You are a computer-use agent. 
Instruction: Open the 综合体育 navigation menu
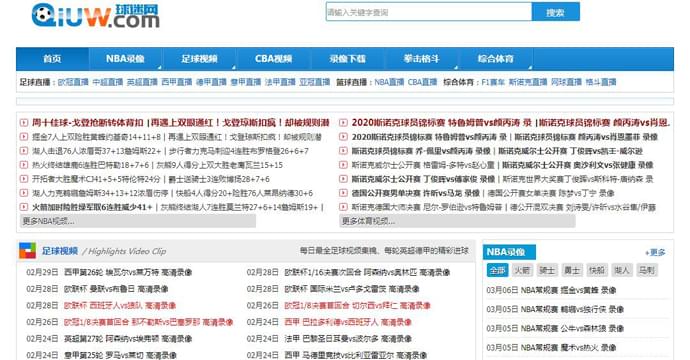click(x=495, y=59)
